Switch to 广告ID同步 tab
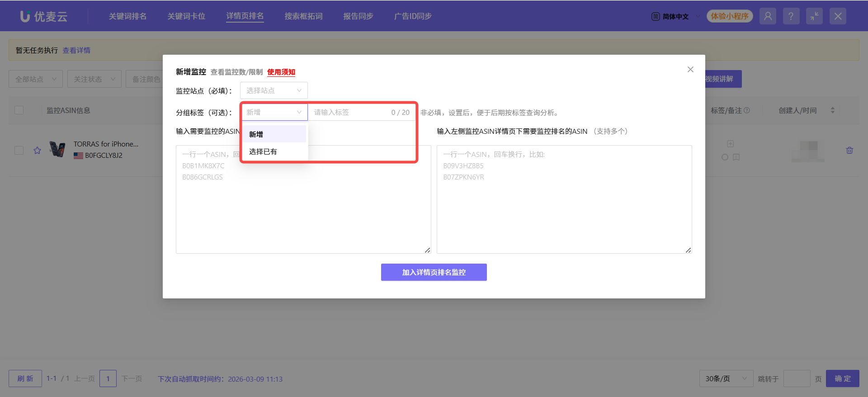Screen dimensions: 868x397 tap(413, 16)
